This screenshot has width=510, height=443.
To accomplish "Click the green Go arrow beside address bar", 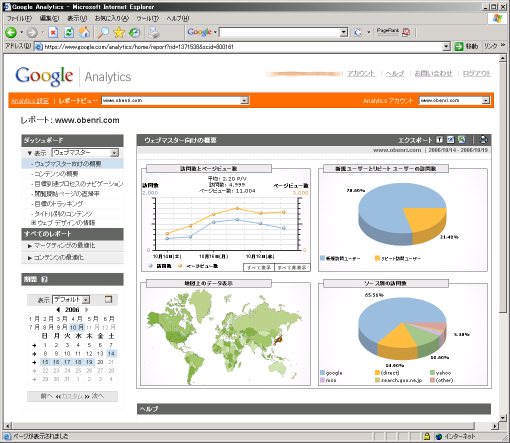I will click(x=459, y=46).
